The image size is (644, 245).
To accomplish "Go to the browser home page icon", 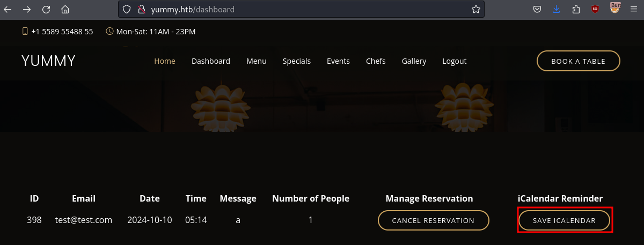I will 65,9.
